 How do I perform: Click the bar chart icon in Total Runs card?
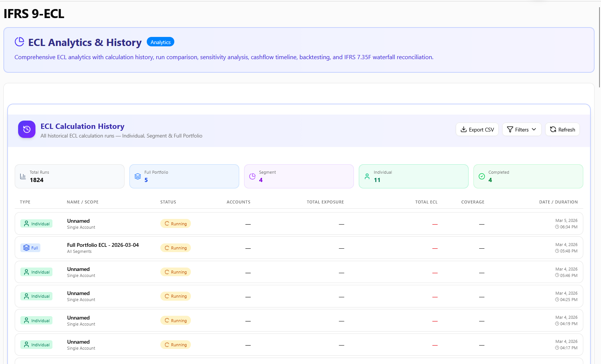pyautogui.click(x=23, y=176)
